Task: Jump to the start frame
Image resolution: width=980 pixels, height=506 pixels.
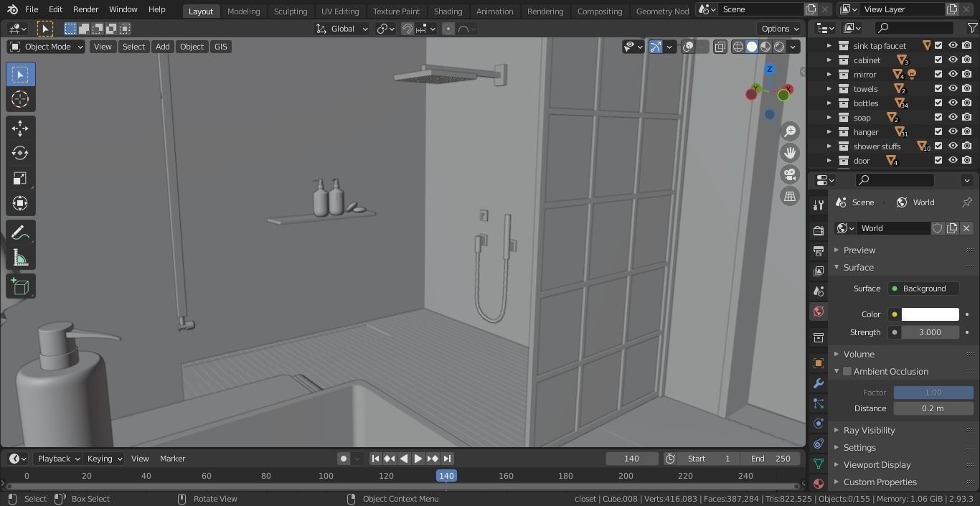Action: coord(375,459)
